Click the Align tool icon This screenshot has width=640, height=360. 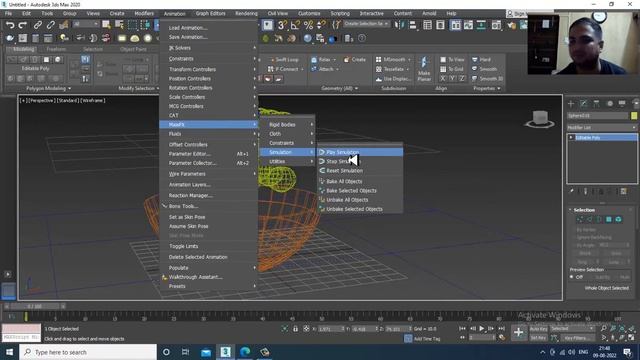click(x=413, y=25)
